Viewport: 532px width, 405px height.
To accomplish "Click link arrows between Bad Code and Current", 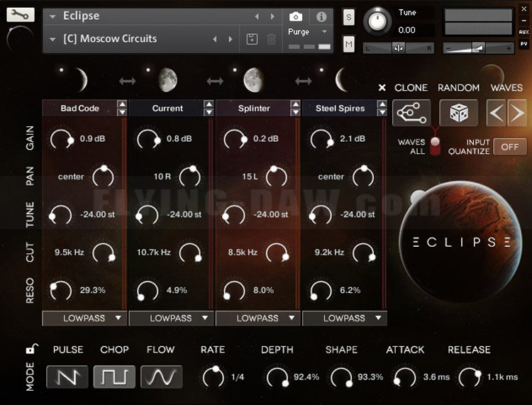I will click(x=127, y=81).
